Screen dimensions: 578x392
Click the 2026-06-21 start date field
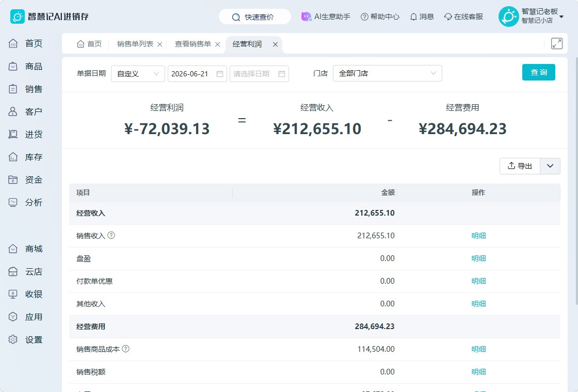click(197, 74)
